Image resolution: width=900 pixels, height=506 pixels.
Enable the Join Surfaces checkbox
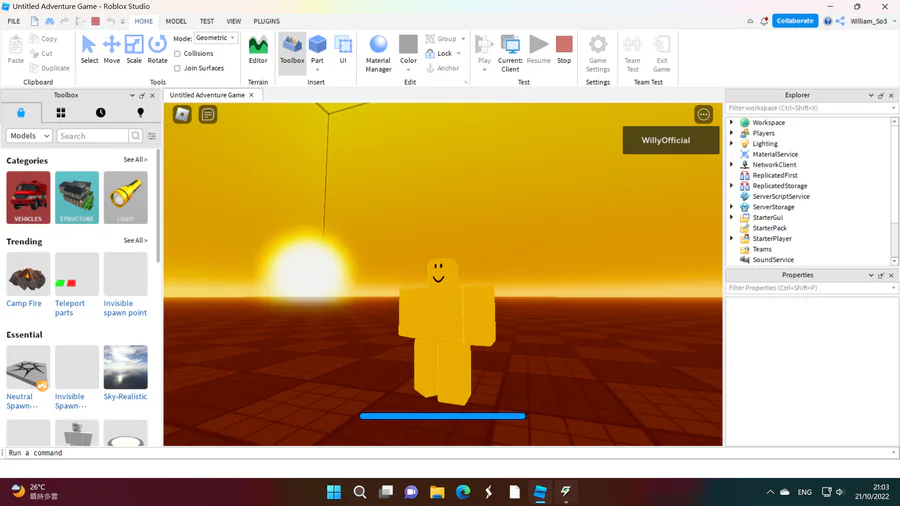[x=177, y=68]
